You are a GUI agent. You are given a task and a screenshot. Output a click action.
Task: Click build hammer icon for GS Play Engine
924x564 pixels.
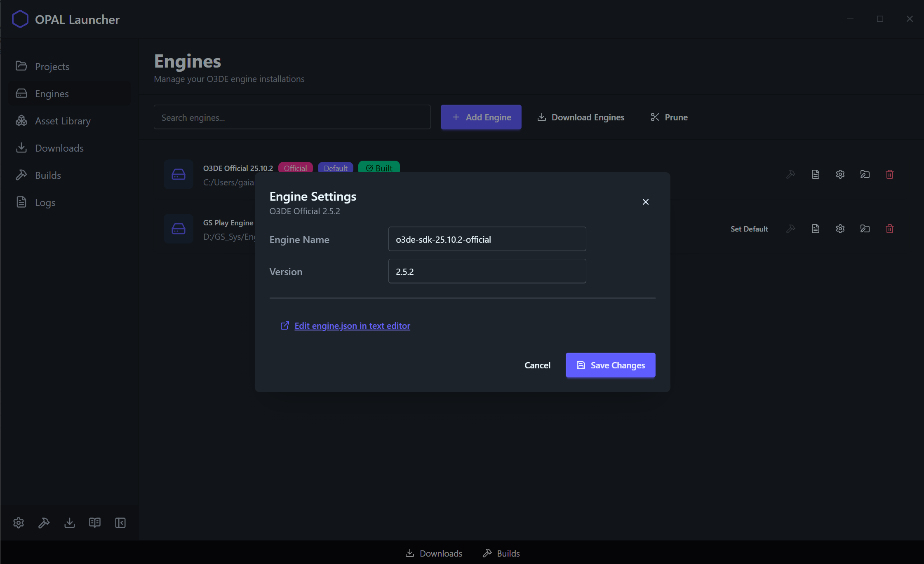pos(790,229)
